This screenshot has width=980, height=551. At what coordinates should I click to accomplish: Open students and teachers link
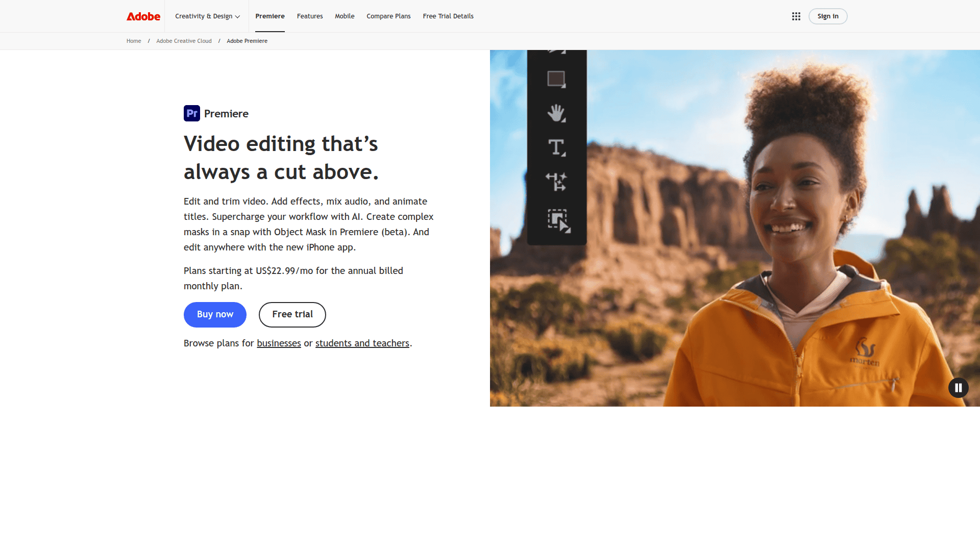coord(362,343)
